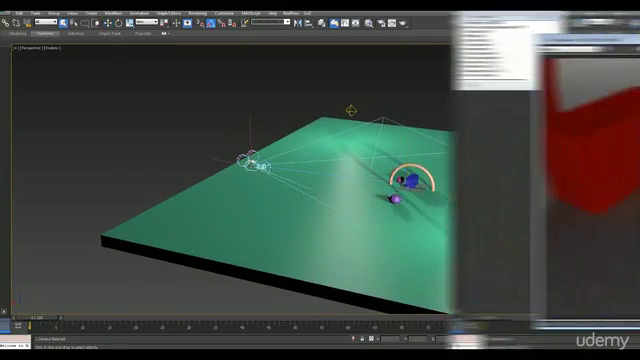Click the Align tool icon

tap(309, 23)
